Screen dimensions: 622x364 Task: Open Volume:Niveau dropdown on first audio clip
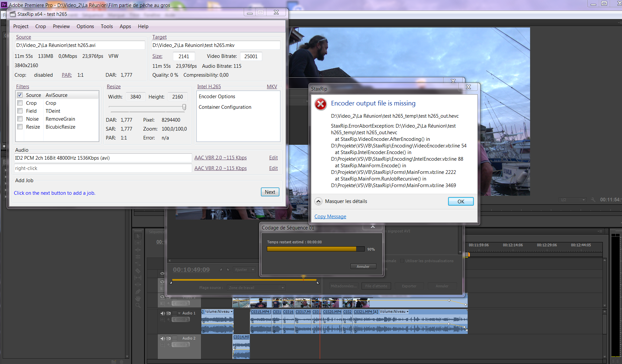pyautogui.click(x=231, y=311)
